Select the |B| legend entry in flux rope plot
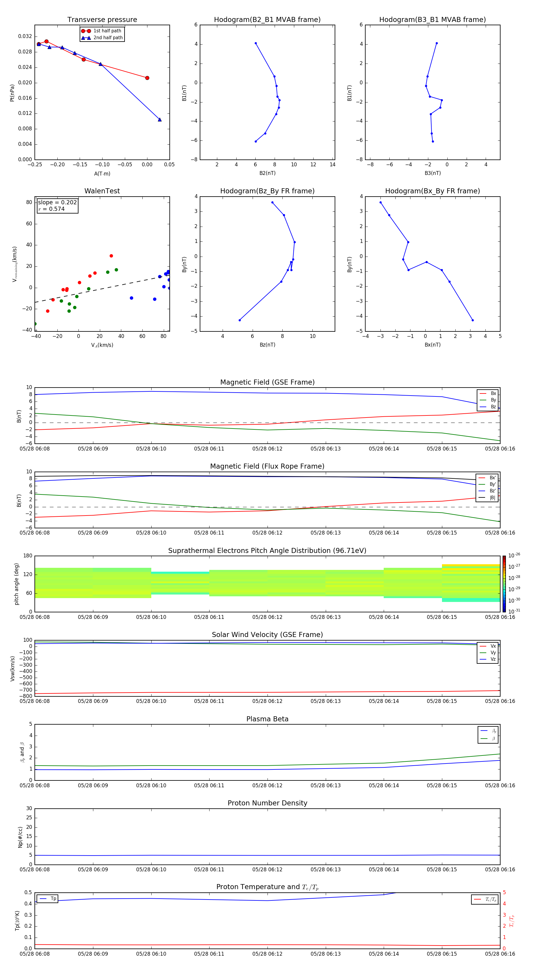Image resolution: width=535 pixels, height=980 pixels. (487, 498)
